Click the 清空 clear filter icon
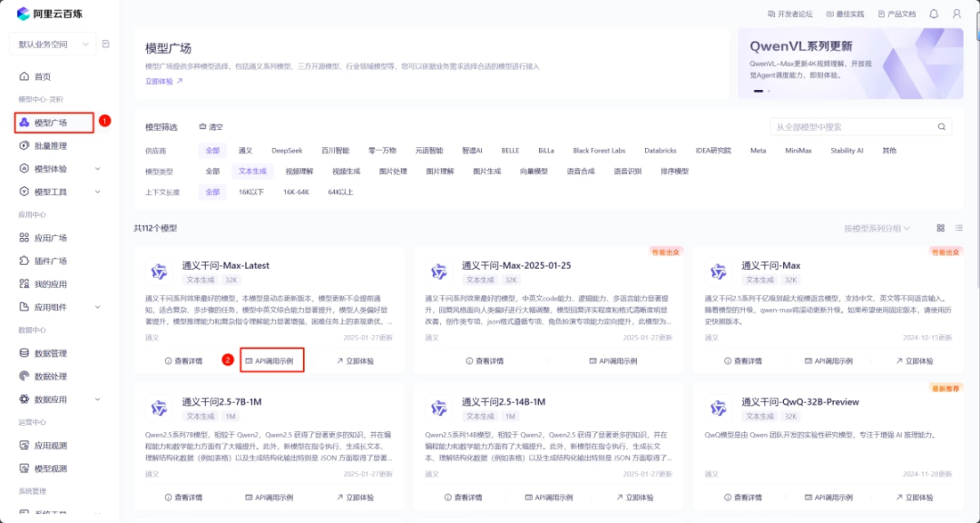The height and width of the screenshot is (523, 980). (202, 127)
